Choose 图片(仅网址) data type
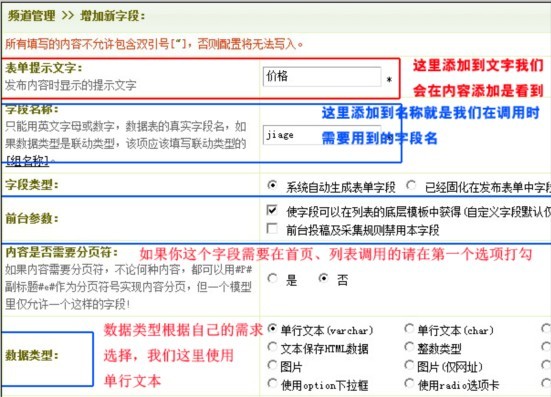This screenshot has width=551, height=397. point(409,365)
